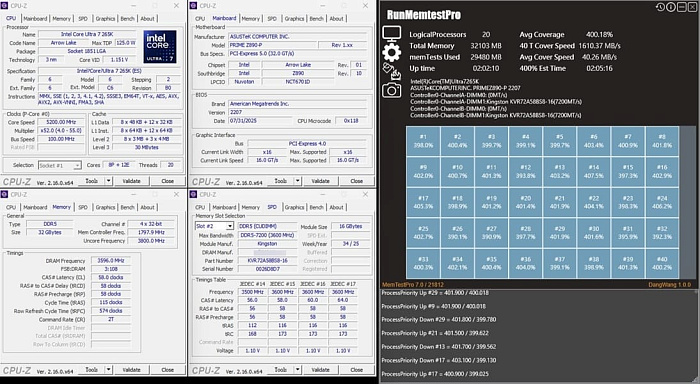700x384 pixels.
Task: Click the Max TDP value 125.0 W
Action: [x=126, y=43]
